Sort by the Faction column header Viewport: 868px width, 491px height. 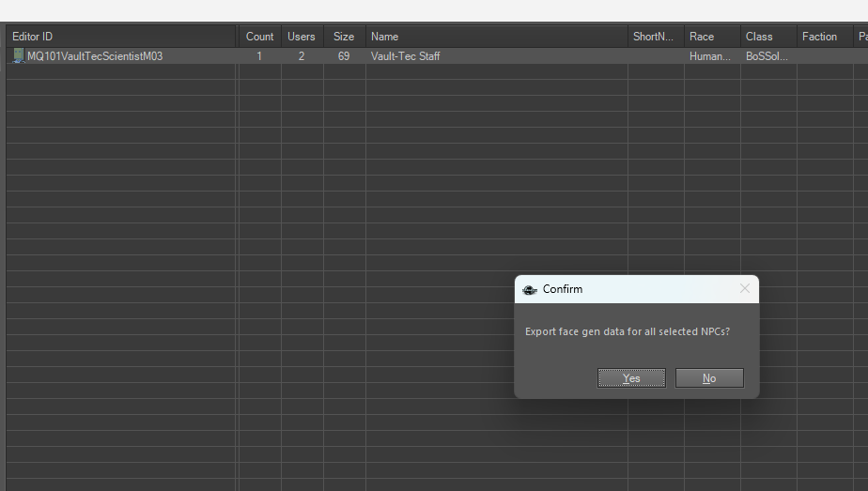[x=825, y=37]
